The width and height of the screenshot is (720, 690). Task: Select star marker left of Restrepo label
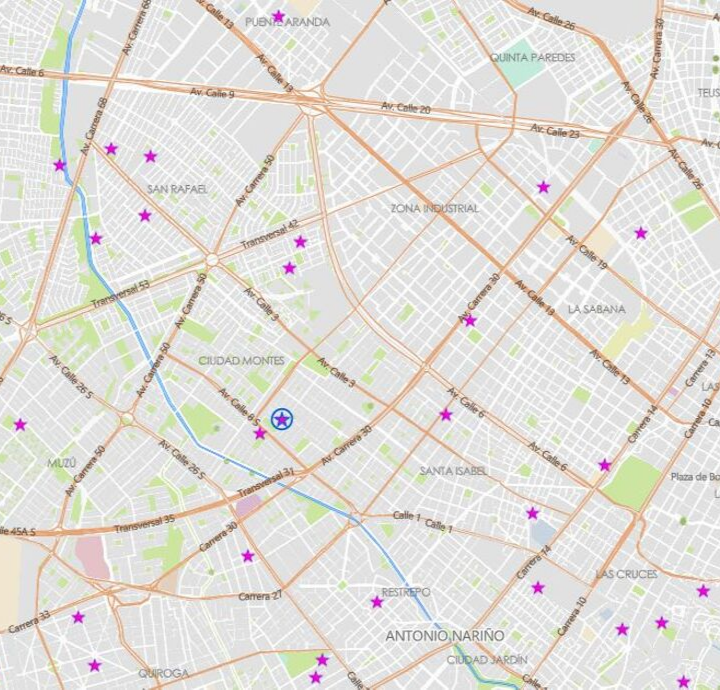tap(377, 602)
